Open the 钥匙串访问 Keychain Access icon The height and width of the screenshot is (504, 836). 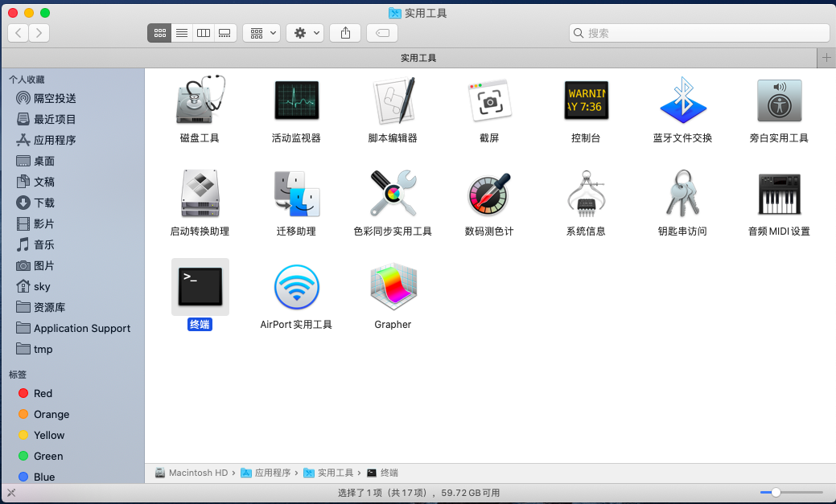pos(683,194)
